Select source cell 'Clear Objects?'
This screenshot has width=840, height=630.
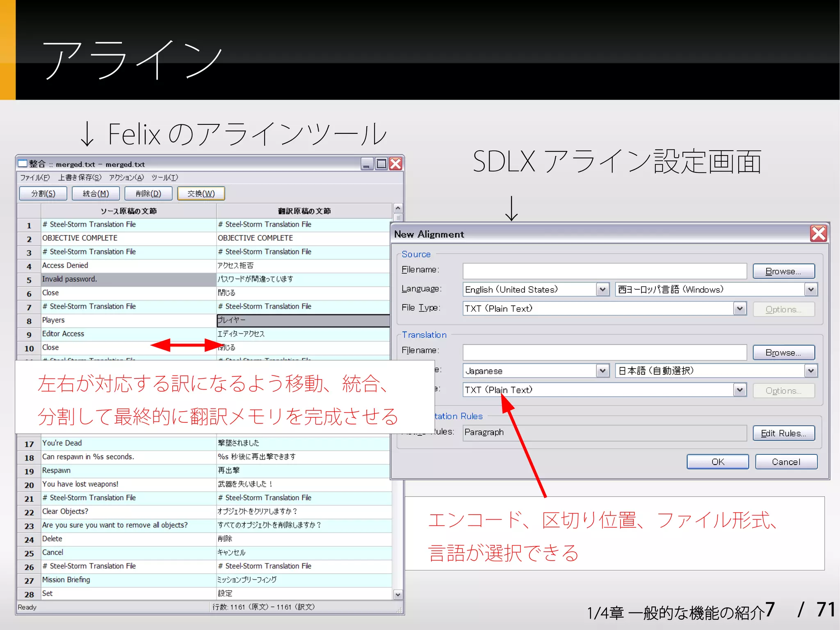point(129,512)
